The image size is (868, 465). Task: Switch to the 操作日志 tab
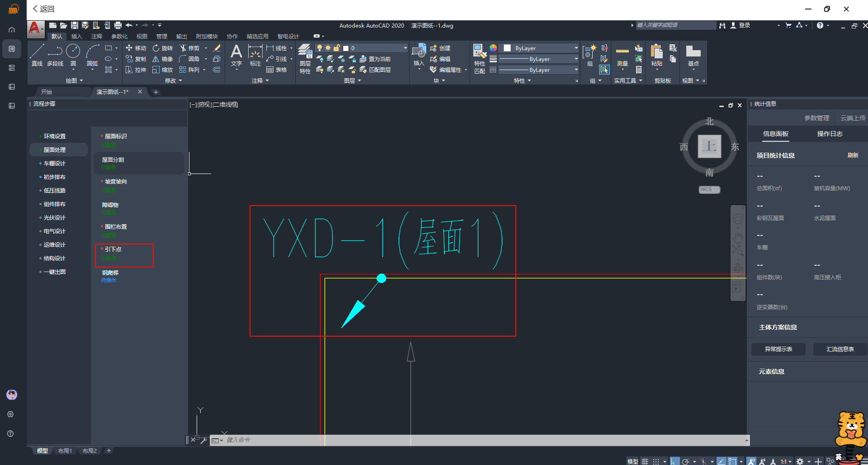click(830, 134)
